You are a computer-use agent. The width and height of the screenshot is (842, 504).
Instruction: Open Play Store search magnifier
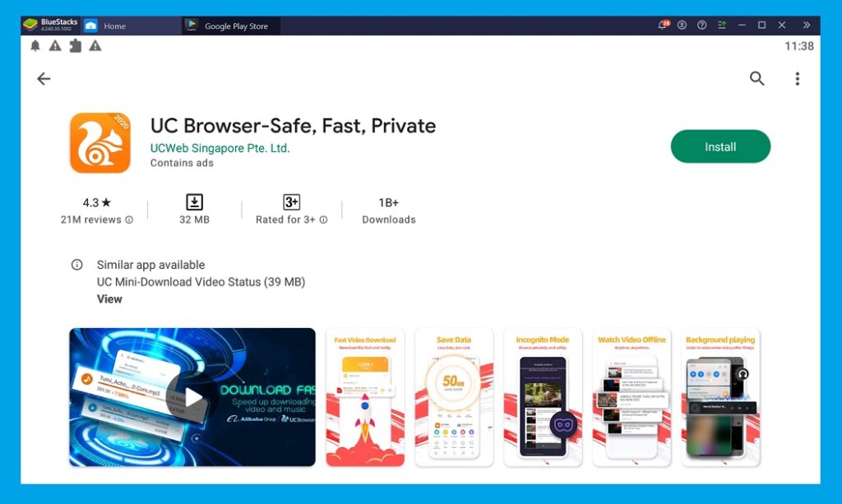[x=756, y=78]
